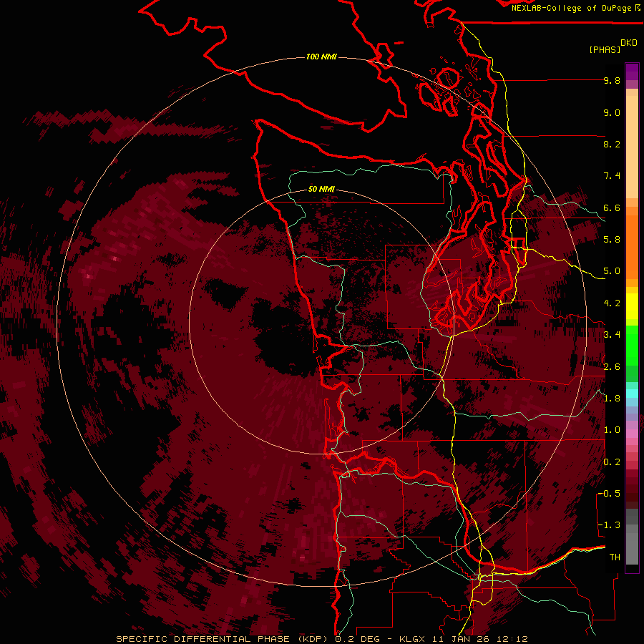Click the 8.2 legend value

(x=612, y=145)
